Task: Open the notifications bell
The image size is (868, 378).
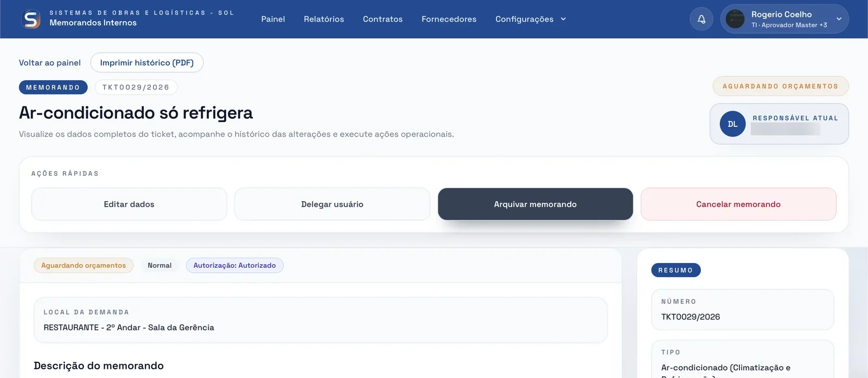Action: [x=701, y=19]
